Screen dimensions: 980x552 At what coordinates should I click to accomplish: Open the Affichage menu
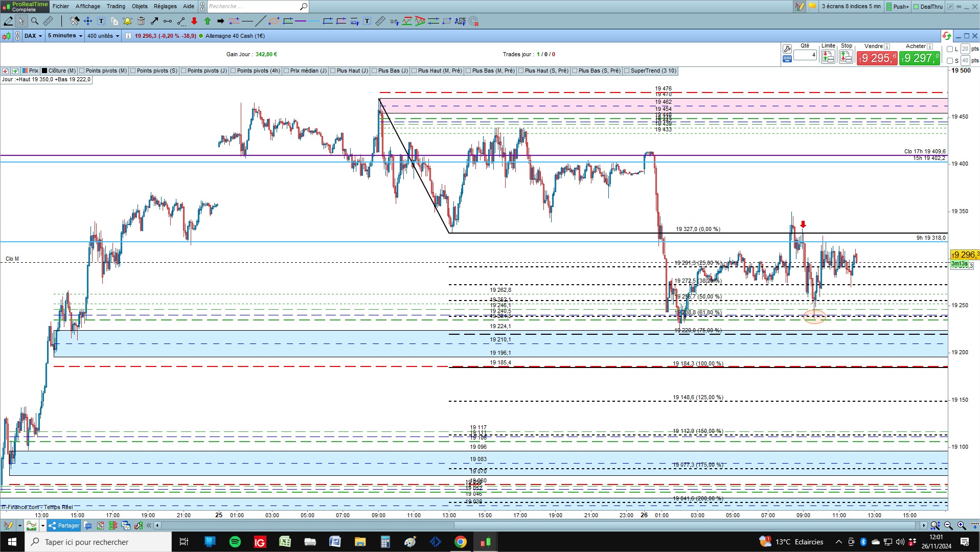point(88,7)
